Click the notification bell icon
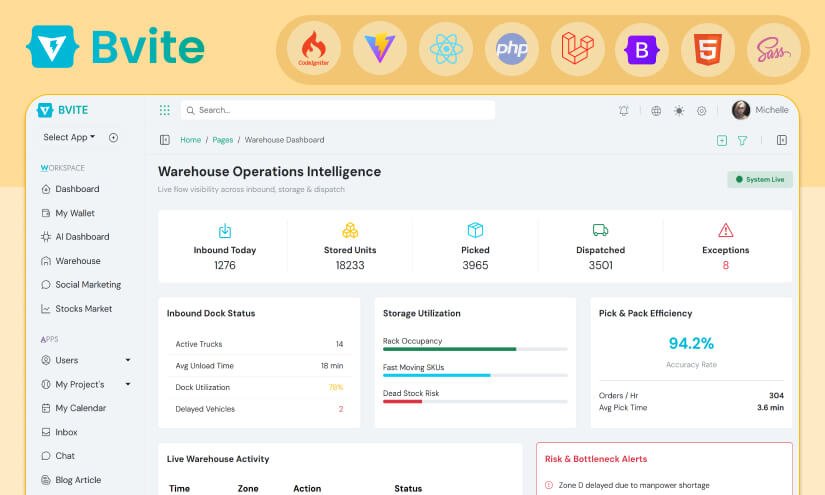The height and width of the screenshot is (495, 825). [x=623, y=110]
